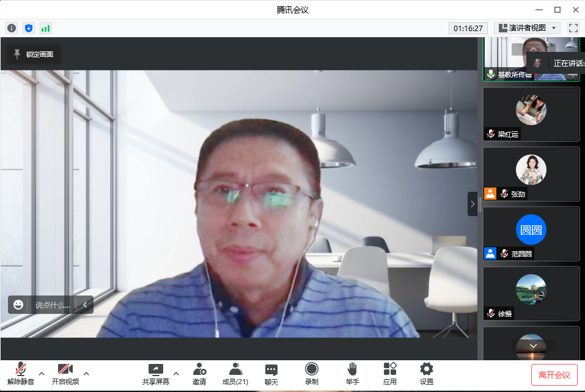Click the 离开会议 leave button
This screenshot has width=585, height=392.
point(554,375)
